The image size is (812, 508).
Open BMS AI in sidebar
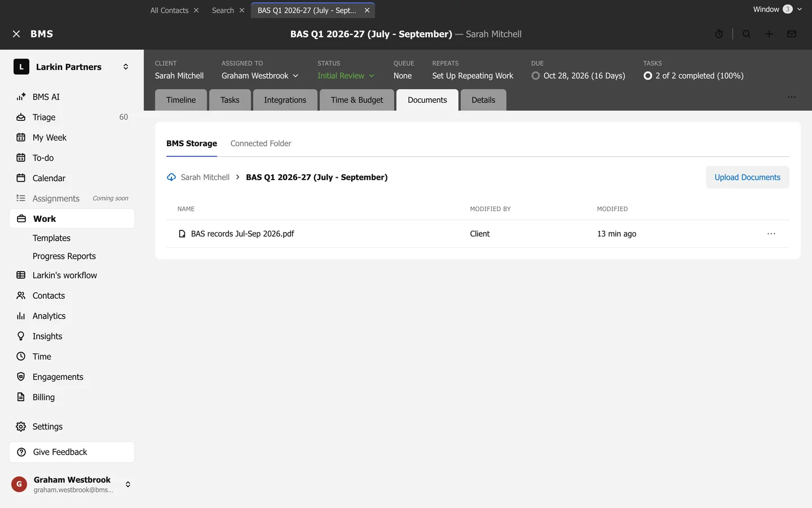click(72, 97)
